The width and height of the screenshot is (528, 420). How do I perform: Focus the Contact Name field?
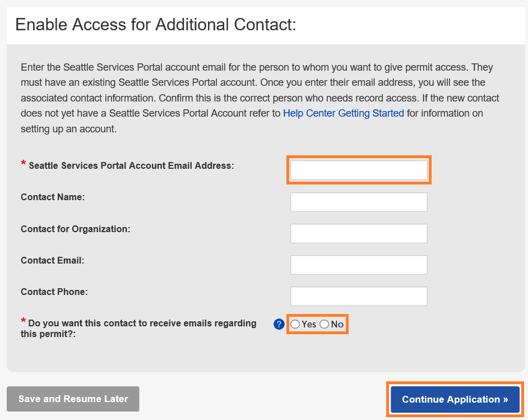tap(358, 202)
